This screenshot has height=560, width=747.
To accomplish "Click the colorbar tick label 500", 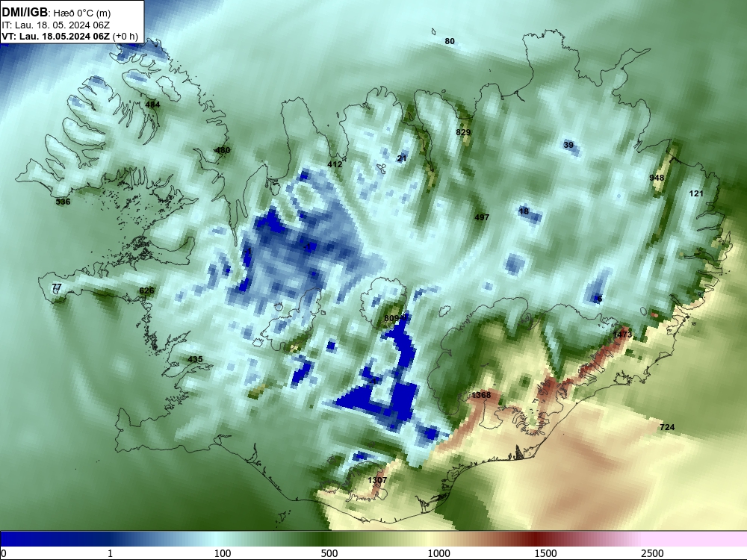I will 329,553.
